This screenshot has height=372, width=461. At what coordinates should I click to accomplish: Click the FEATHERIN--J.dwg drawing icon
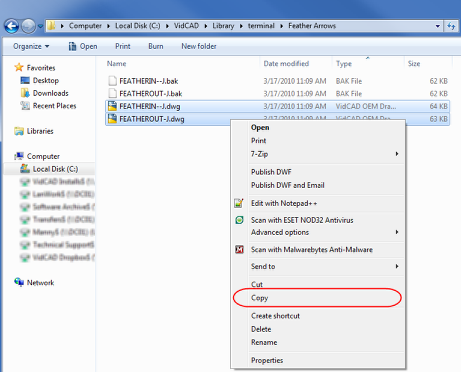click(112, 106)
